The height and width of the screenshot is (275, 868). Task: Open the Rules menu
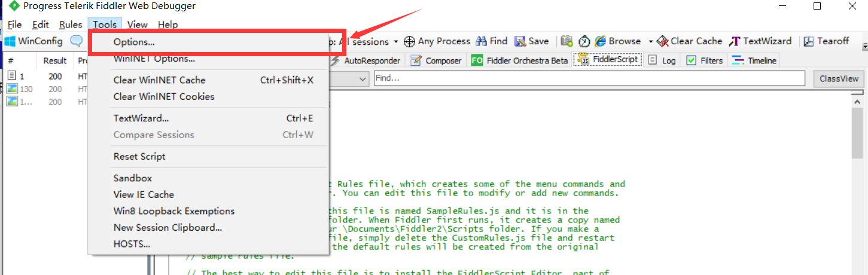tap(71, 25)
